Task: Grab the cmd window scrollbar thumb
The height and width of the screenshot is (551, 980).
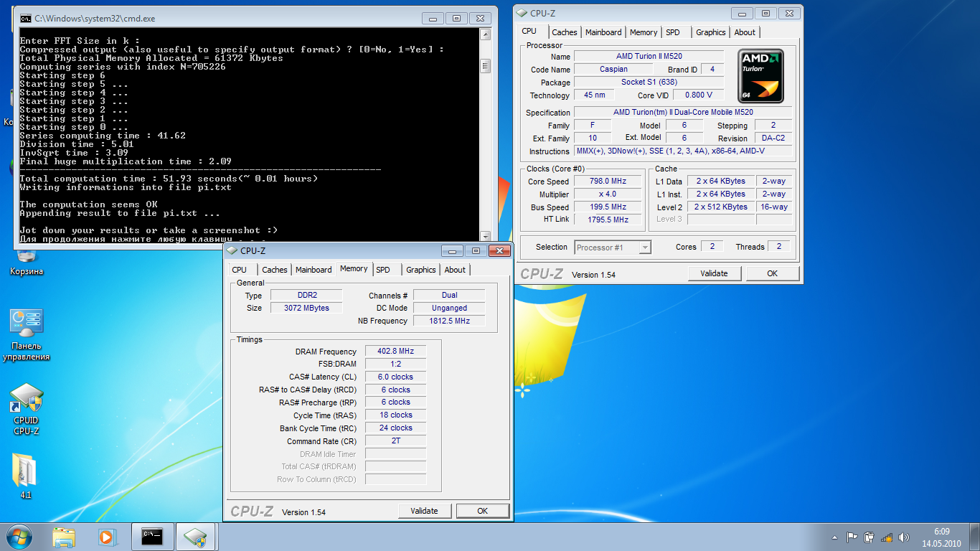Action: (485, 66)
